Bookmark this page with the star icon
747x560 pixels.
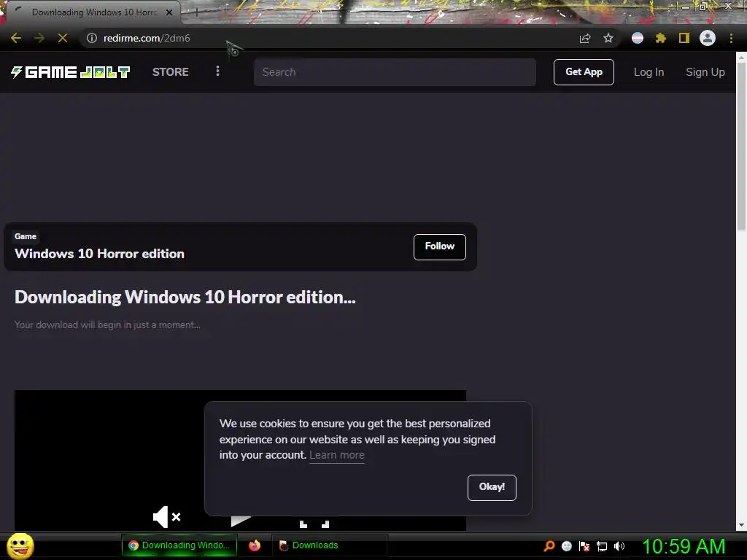[608, 38]
